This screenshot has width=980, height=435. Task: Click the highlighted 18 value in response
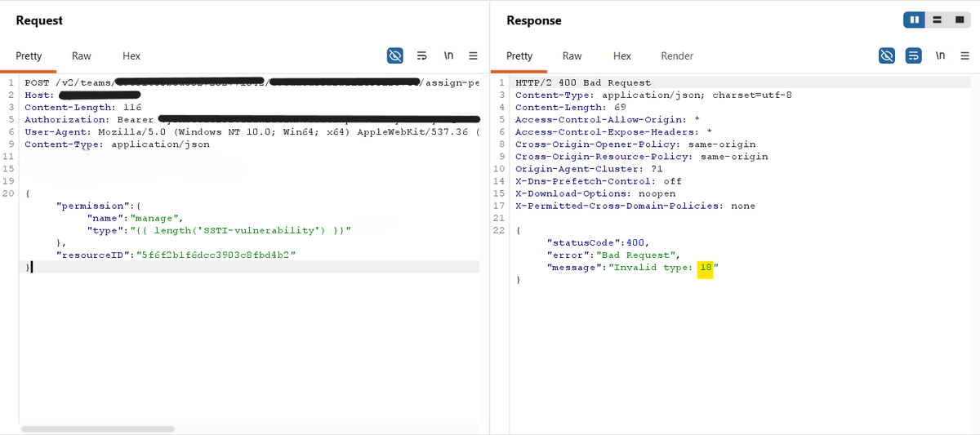click(705, 269)
